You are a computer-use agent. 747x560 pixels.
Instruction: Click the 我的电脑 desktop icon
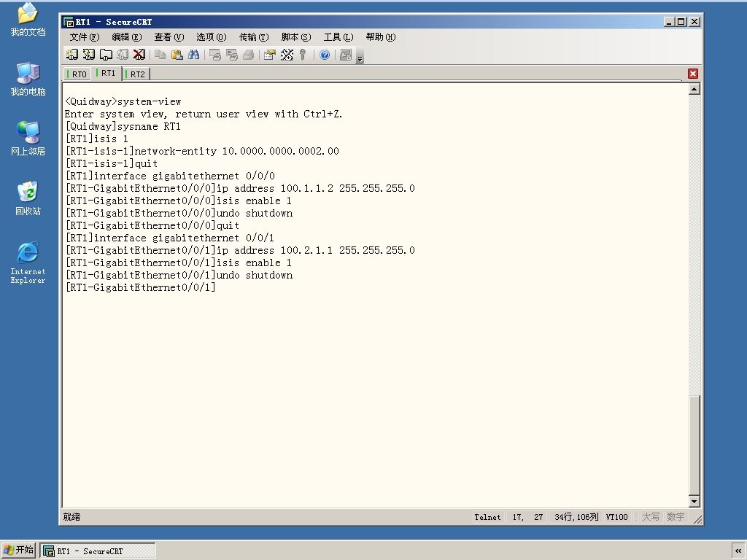pyautogui.click(x=28, y=79)
